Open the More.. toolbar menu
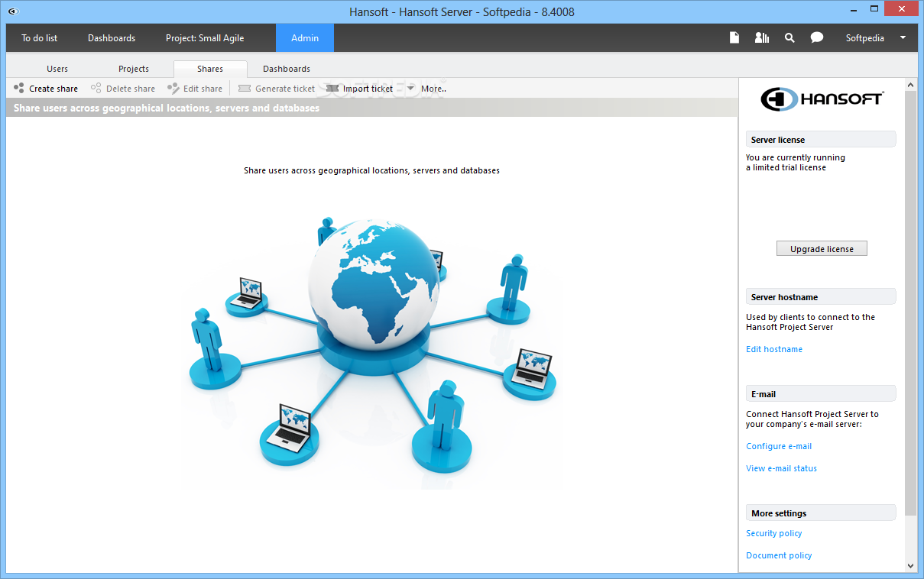 tap(433, 89)
